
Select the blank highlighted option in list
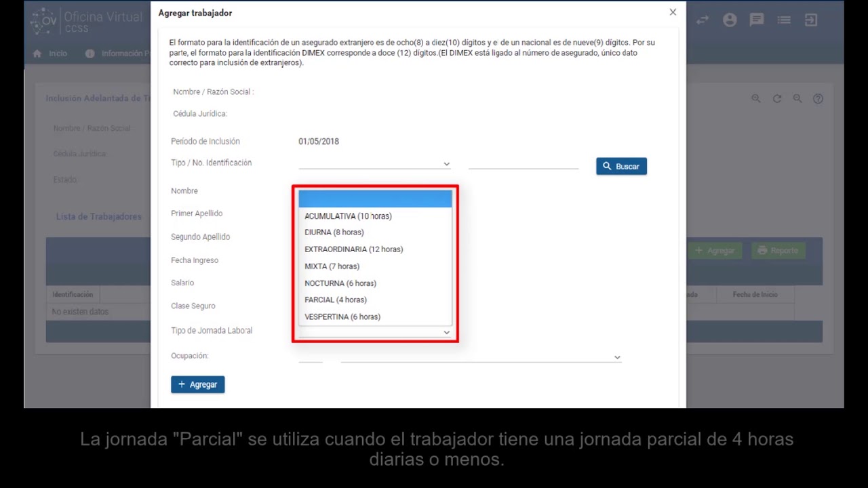click(x=375, y=199)
